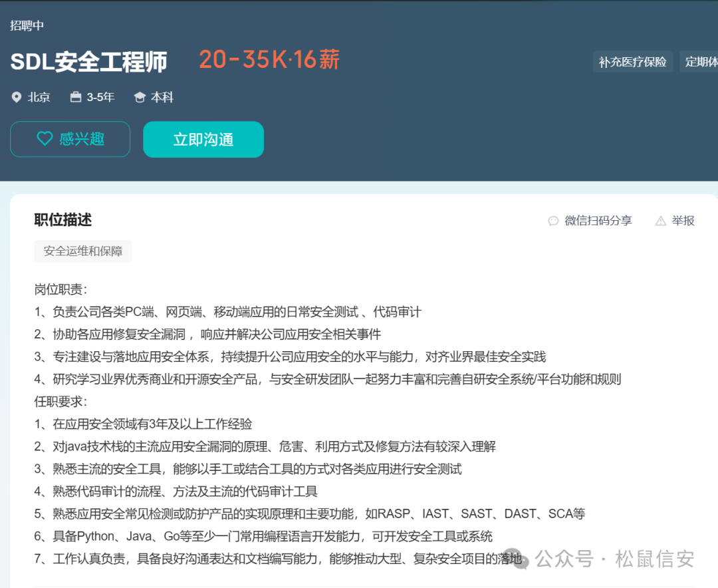718x588 pixels.
Task: Click the 定期体检 benefit tag
Action: tap(700, 61)
